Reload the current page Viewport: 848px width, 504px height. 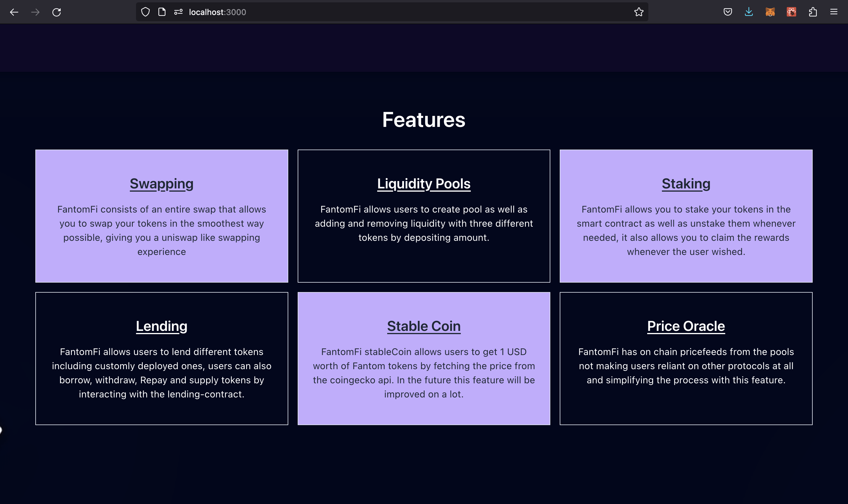(x=57, y=12)
